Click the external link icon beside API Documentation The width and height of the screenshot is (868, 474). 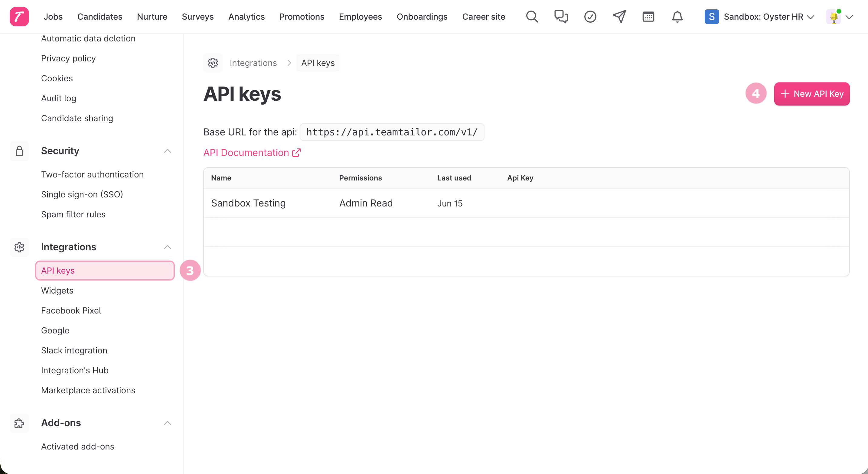[x=296, y=153]
